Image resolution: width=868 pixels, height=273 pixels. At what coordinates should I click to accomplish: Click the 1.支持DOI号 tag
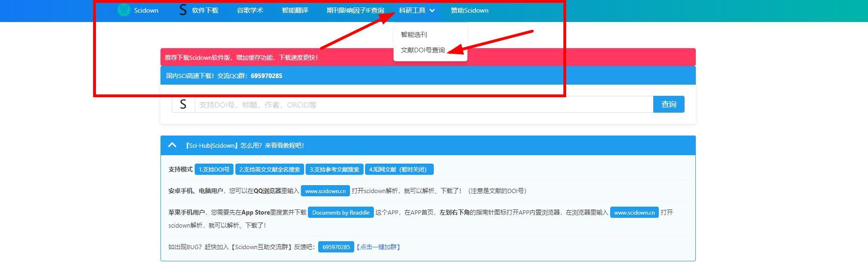[x=214, y=169]
